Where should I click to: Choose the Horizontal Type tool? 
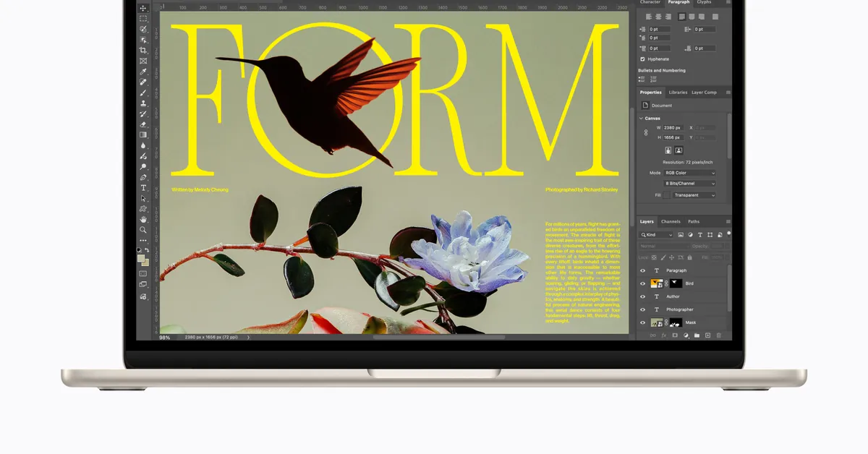pos(143,188)
